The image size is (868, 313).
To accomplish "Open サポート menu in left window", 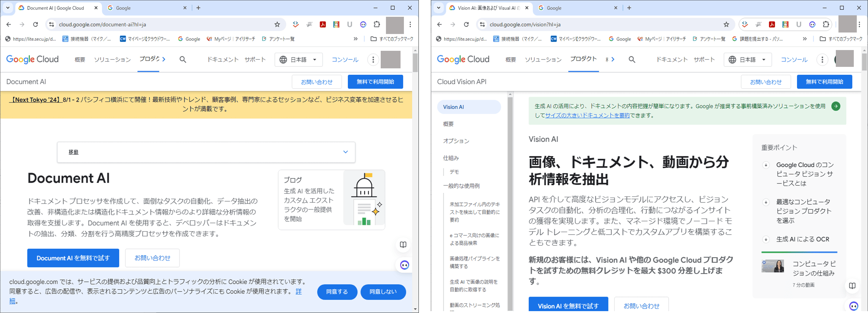I will pyautogui.click(x=255, y=59).
